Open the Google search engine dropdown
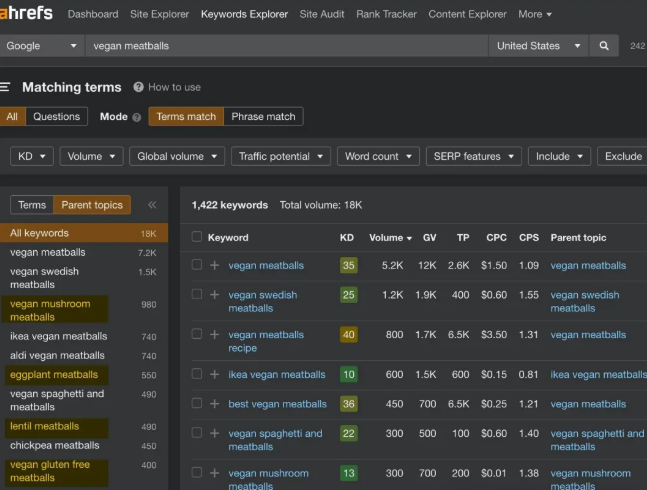 pos(42,46)
